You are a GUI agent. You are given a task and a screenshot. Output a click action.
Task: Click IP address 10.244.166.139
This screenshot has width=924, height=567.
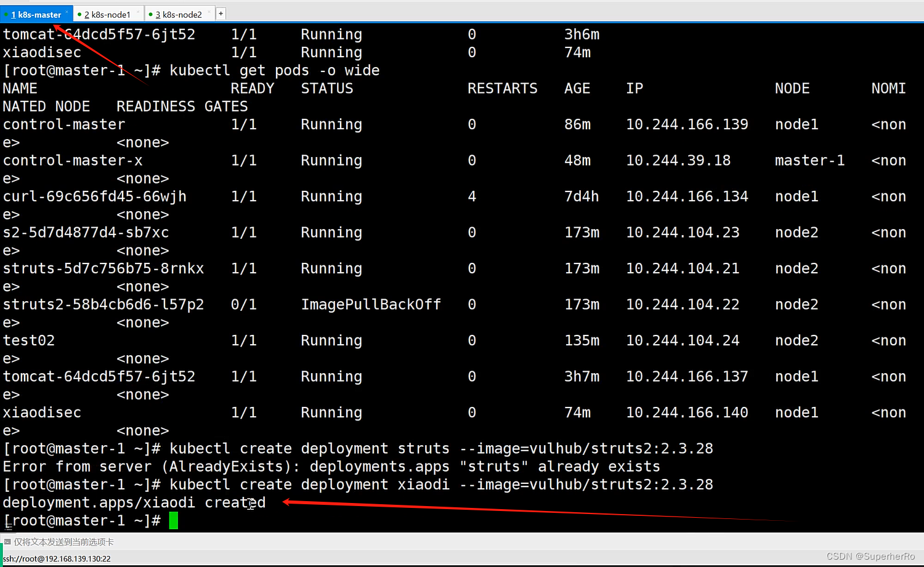(x=687, y=124)
